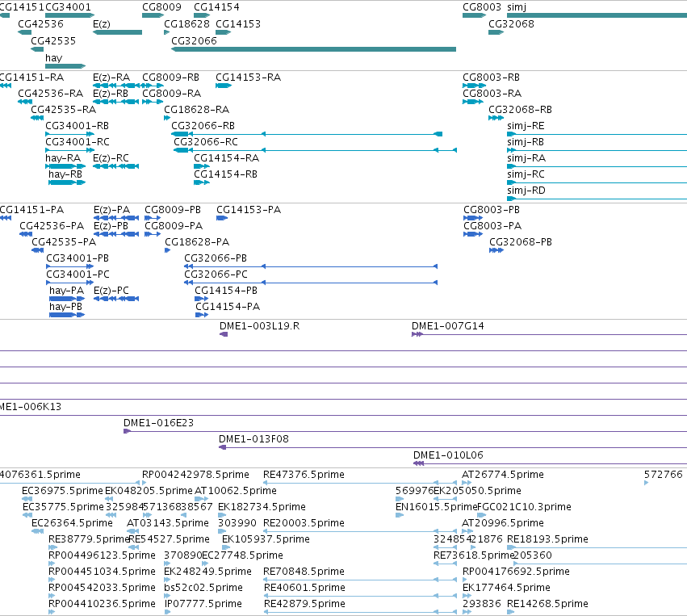
Task: Click the CG42535 gene label
Action: pos(53,40)
